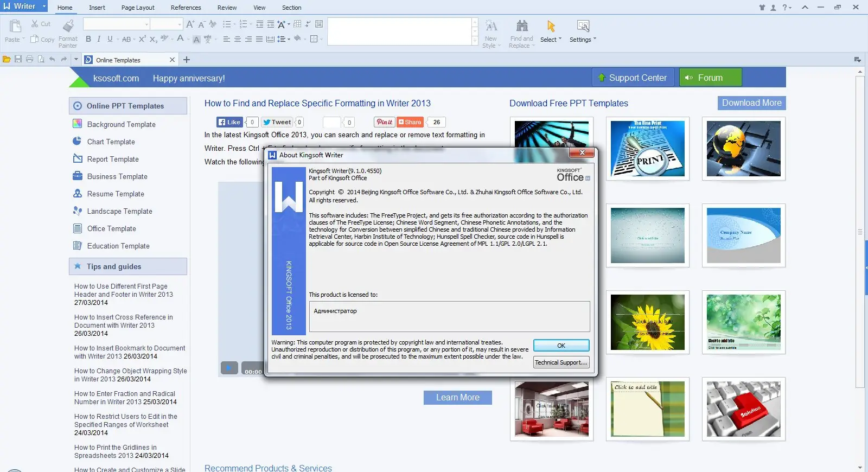Click the undo arrow icon
This screenshot has width=868, height=472.
[52, 59]
